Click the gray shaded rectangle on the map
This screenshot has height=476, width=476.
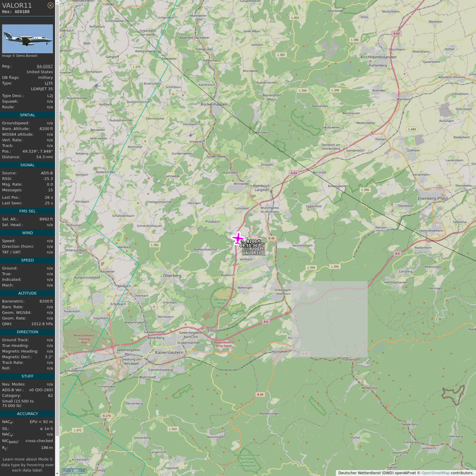[x=329, y=319]
